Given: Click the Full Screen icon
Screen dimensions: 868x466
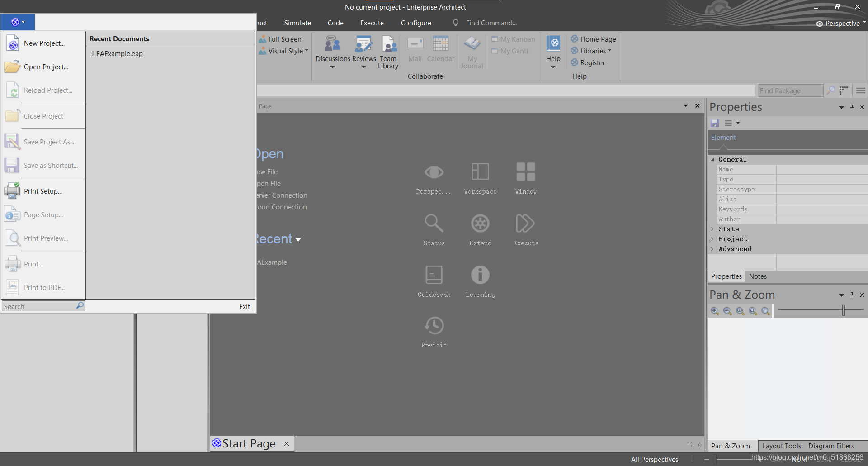Looking at the screenshot, I should tap(262, 39).
